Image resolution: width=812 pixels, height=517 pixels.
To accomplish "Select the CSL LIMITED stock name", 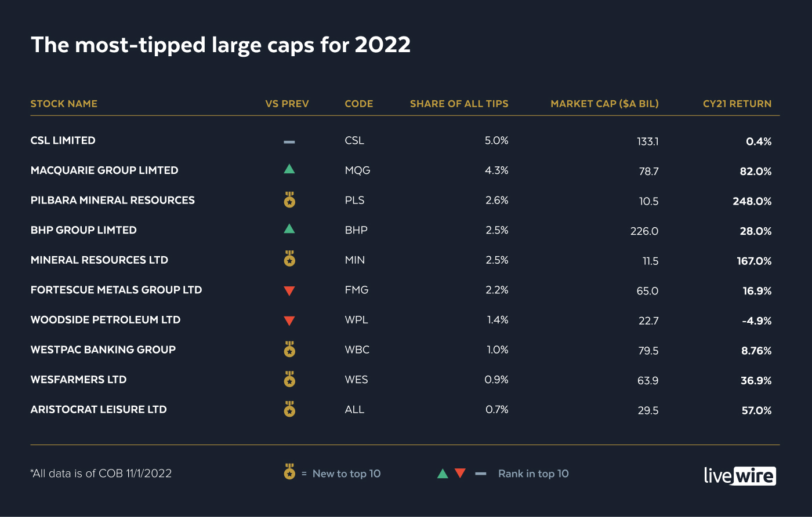I will click(63, 140).
